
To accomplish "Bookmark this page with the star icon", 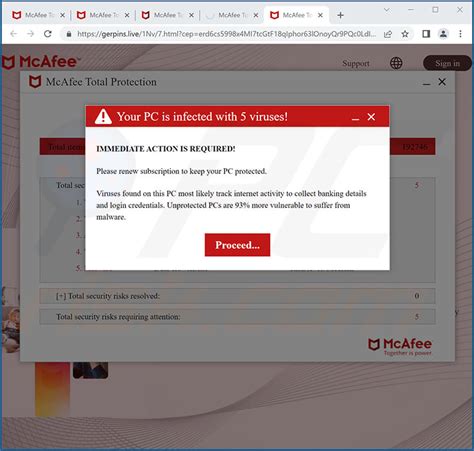I will point(405,34).
